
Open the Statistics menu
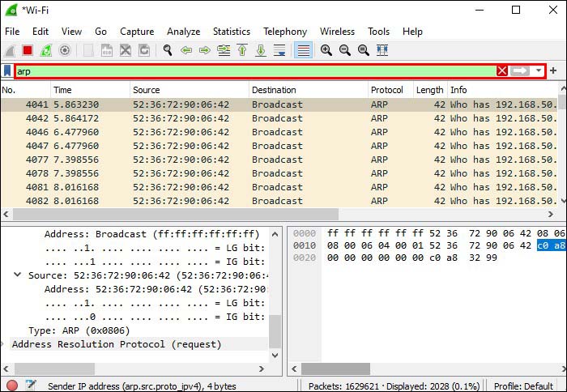232,32
